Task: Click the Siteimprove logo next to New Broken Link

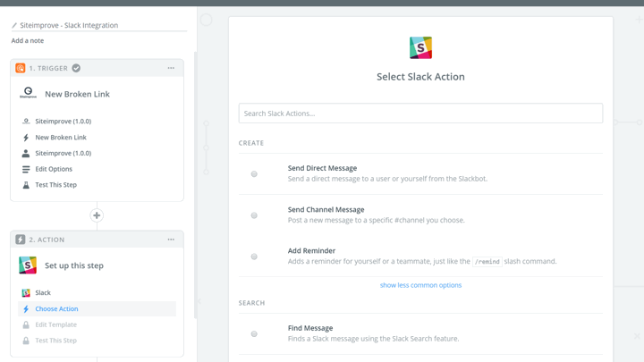Action: pos(28,93)
